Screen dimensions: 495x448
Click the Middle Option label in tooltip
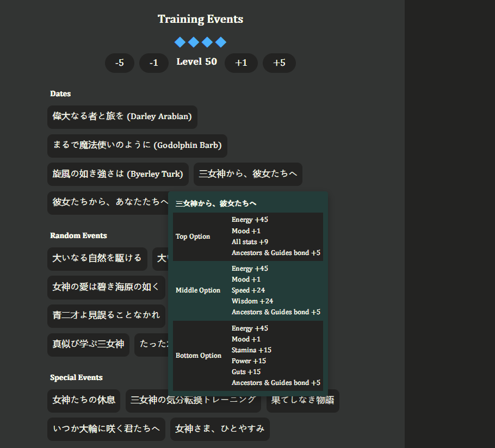click(198, 290)
